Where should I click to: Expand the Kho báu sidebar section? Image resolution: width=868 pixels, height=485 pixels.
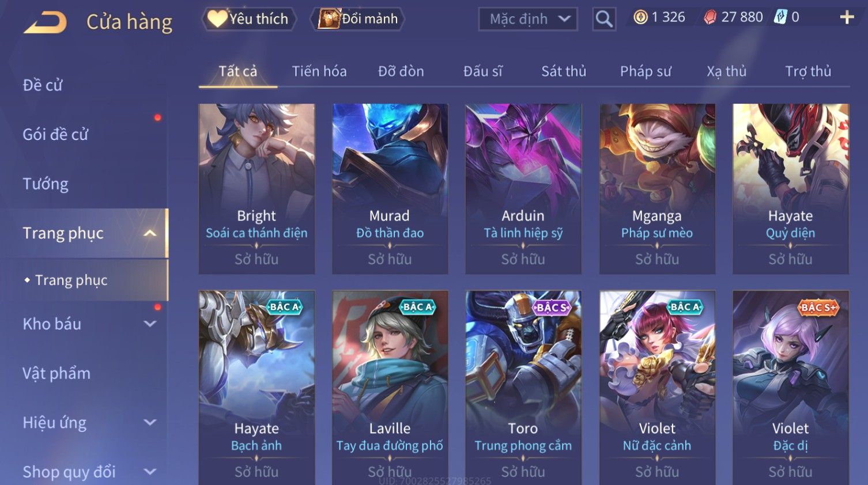tap(150, 324)
